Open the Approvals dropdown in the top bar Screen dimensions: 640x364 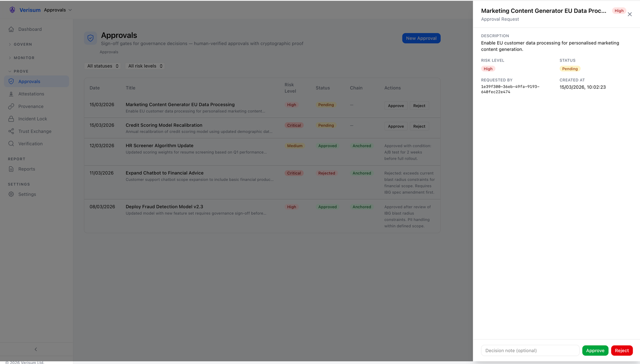coord(57,10)
